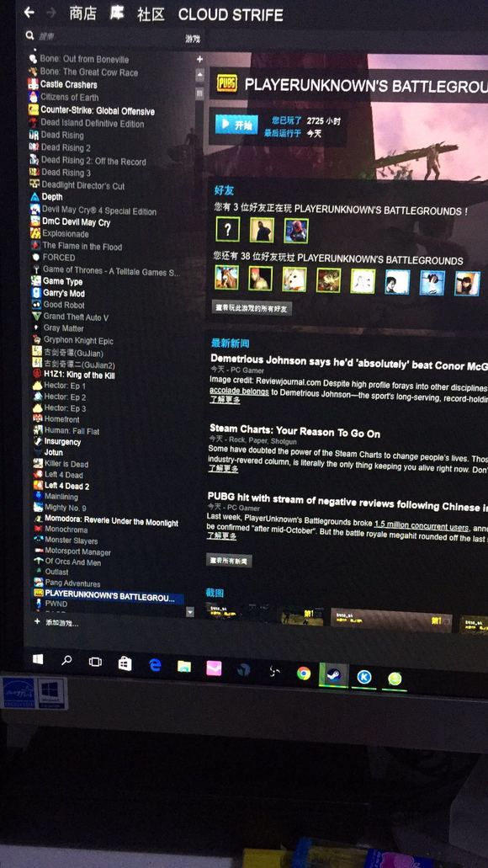Image resolution: width=488 pixels, height=868 pixels.
Task: Launch Google Chrome from the taskbar
Action: coord(303,673)
